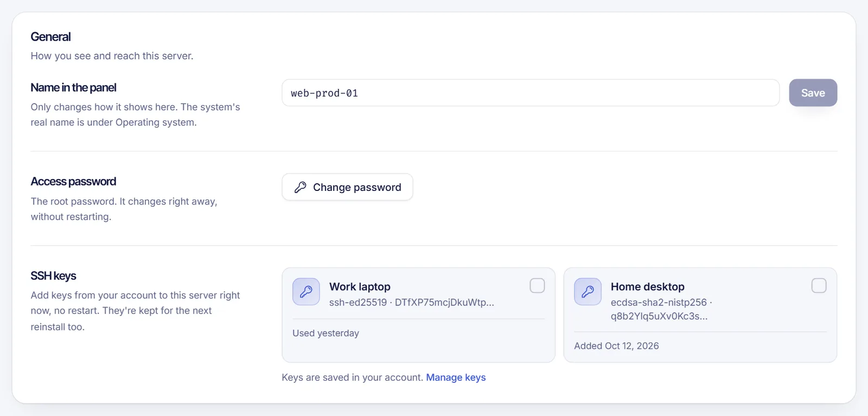
Task: Click the 'Used yesterday' label
Action: [325, 333]
